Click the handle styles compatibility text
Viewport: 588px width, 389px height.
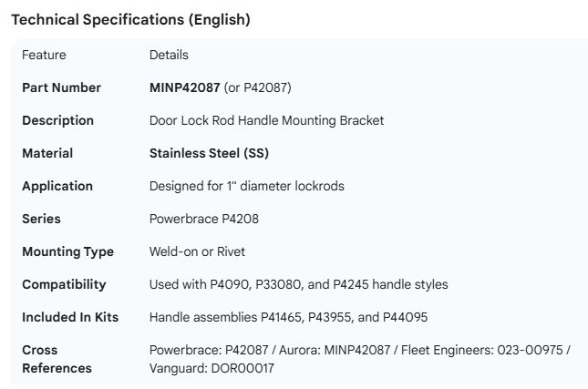298,284
